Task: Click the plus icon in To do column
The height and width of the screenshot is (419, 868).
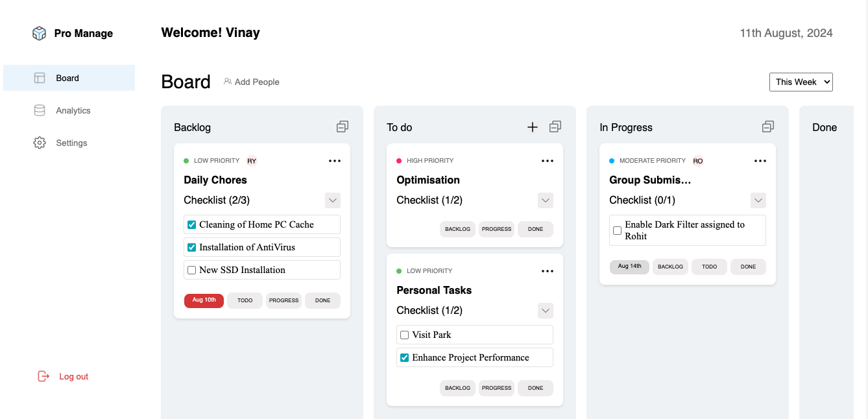Action: pyautogui.click(x=533, y=127)
